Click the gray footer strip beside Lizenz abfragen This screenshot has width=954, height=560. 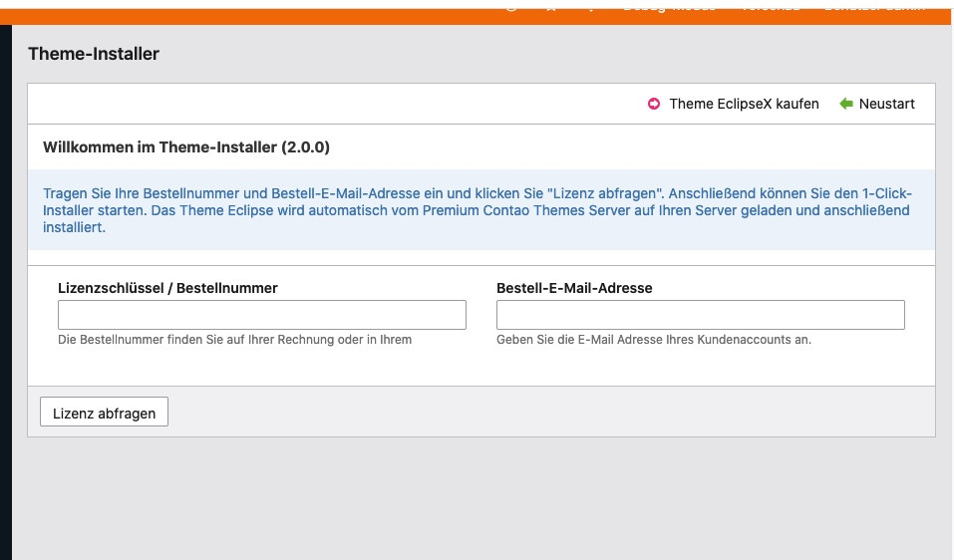(x=548, y=412)
